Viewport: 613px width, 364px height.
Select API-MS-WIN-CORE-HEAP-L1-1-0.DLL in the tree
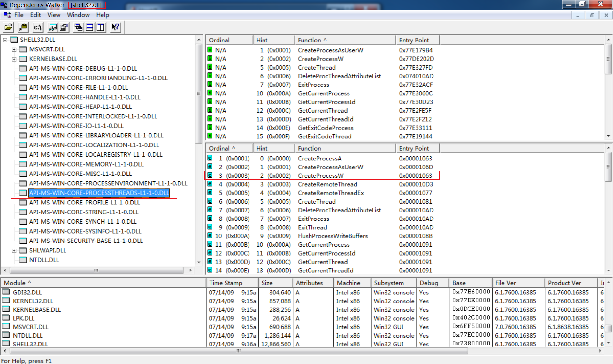(x=80, y=107)
